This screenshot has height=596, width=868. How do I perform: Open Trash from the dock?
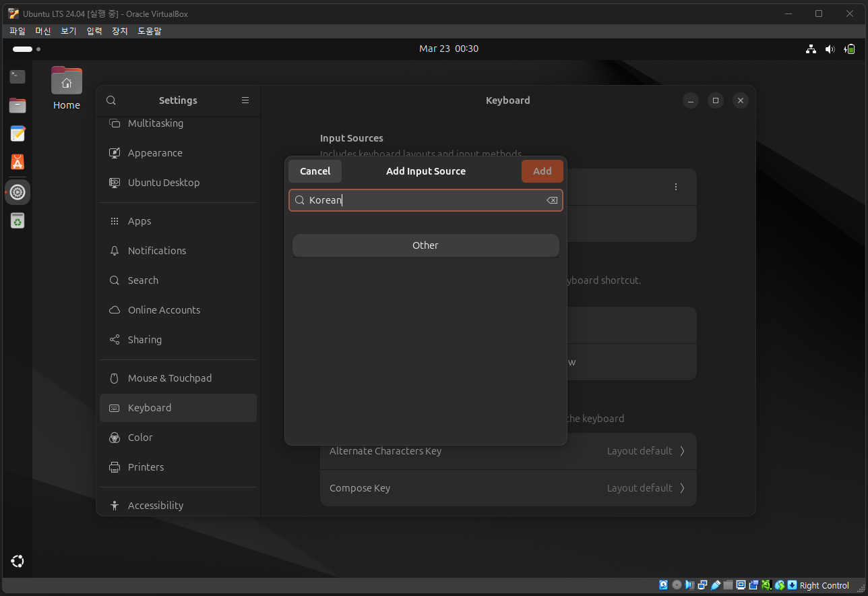point(18,220)
